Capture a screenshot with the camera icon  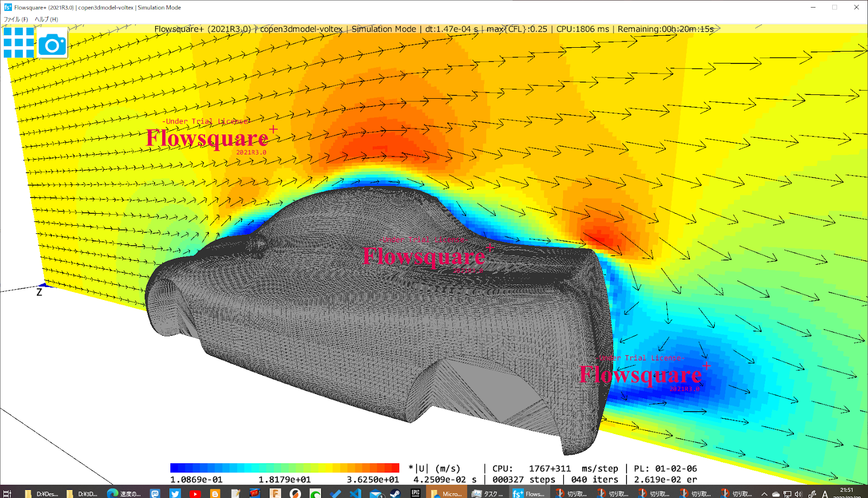coord(53,44)
